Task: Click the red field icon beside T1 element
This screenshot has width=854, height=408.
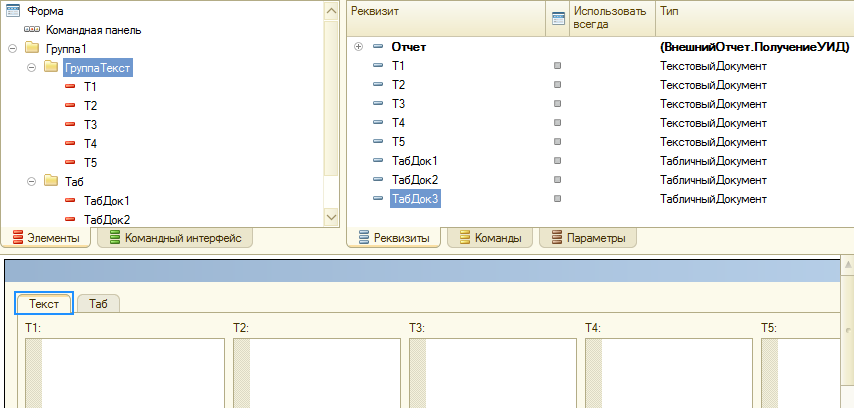Action: tap(70, 86)
